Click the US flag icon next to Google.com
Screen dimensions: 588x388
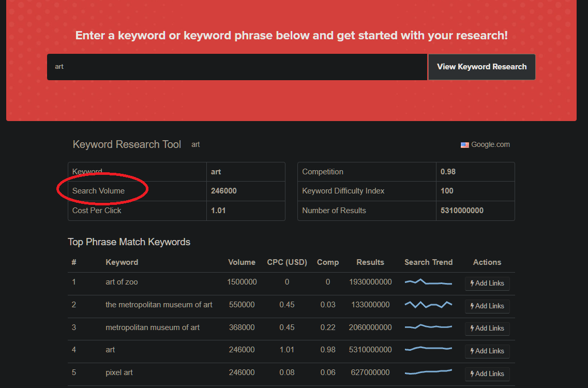click(464, 145)
